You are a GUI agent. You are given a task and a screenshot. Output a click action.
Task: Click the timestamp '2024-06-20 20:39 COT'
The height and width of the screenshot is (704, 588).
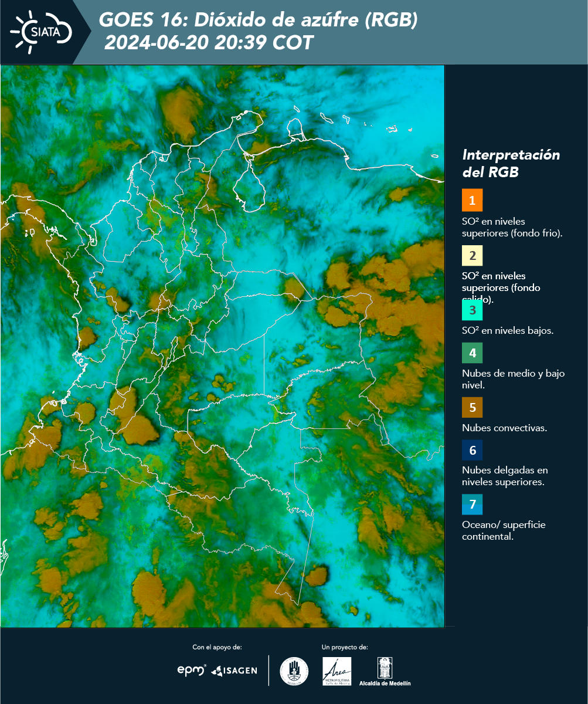209,43
